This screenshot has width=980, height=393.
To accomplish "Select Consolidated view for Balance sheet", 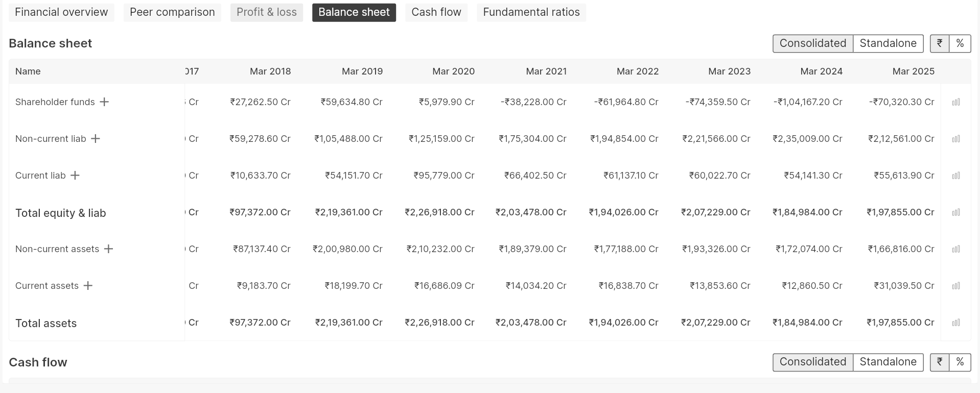I will [x=812, y=43].
